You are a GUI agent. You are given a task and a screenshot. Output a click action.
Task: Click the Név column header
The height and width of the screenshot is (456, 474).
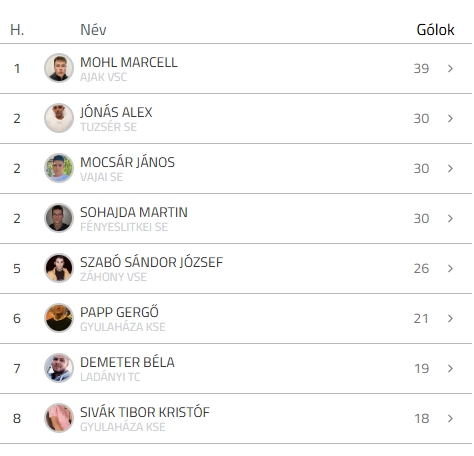(x=93, y=30)
